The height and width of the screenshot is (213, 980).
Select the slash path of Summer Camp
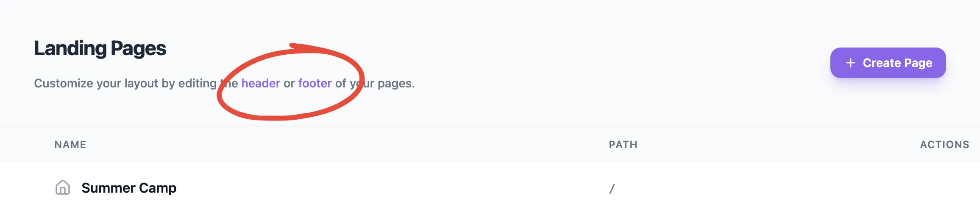612,188
